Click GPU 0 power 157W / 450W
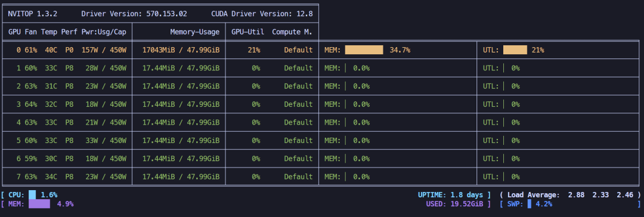The height and width of the screenshot is (217, 644). coord(104,50)
